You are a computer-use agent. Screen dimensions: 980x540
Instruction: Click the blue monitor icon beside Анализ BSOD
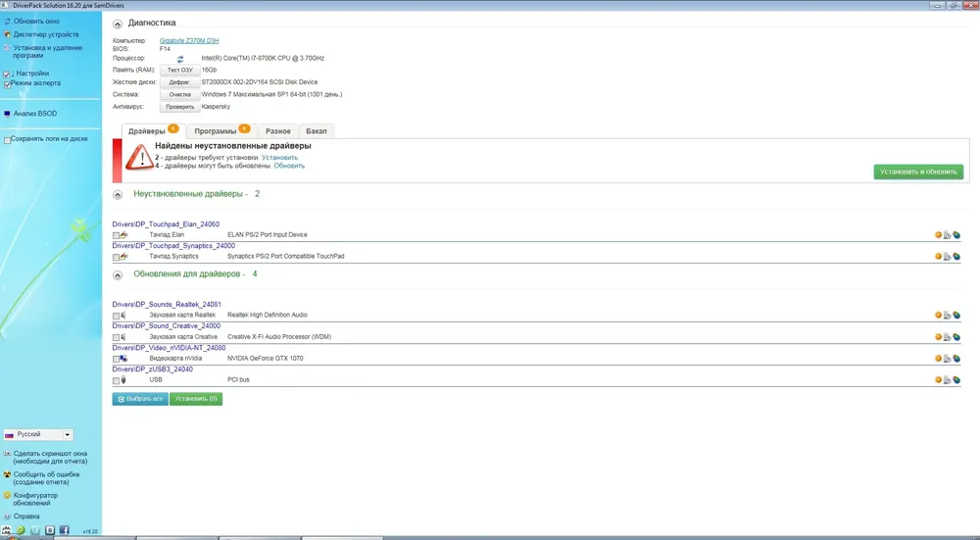(x=7, y=114)
